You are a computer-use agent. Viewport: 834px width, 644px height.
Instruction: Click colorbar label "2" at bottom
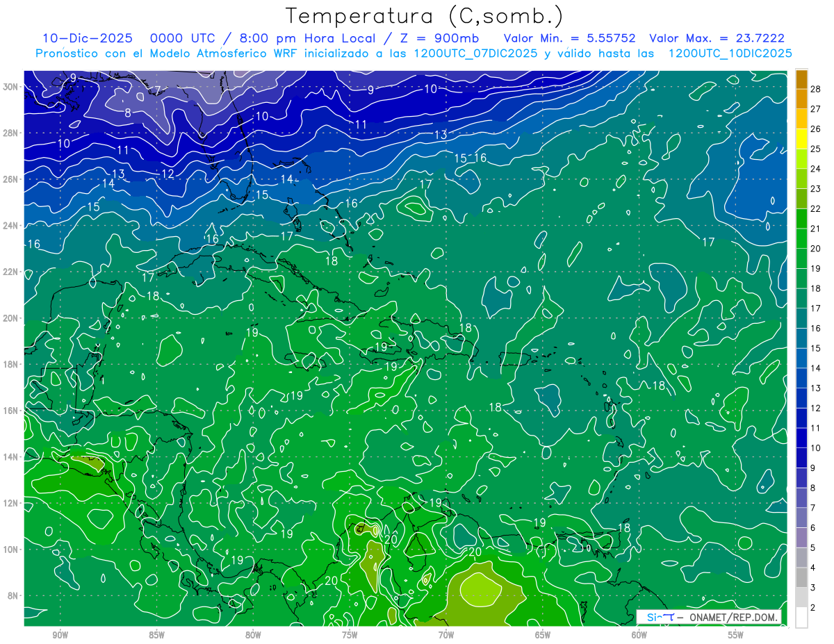click(812, 608)
